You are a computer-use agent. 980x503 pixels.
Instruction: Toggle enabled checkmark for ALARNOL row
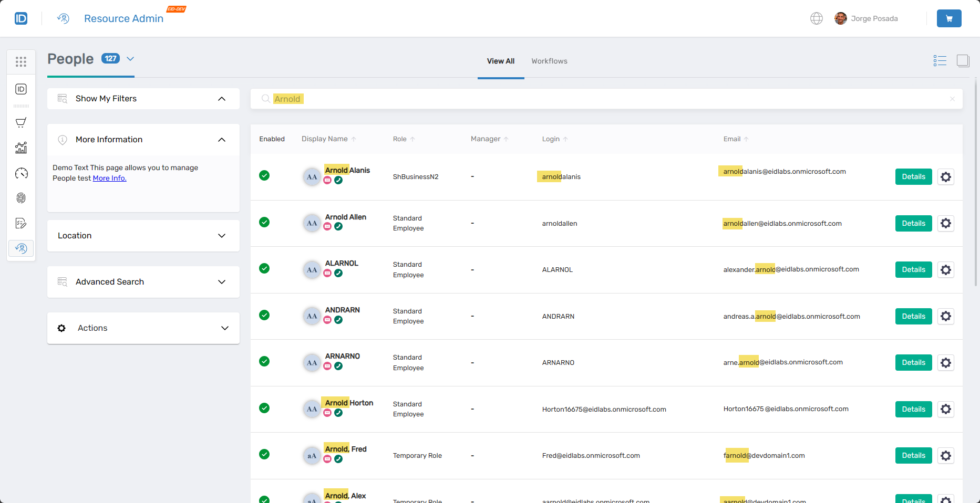[264, 268]
